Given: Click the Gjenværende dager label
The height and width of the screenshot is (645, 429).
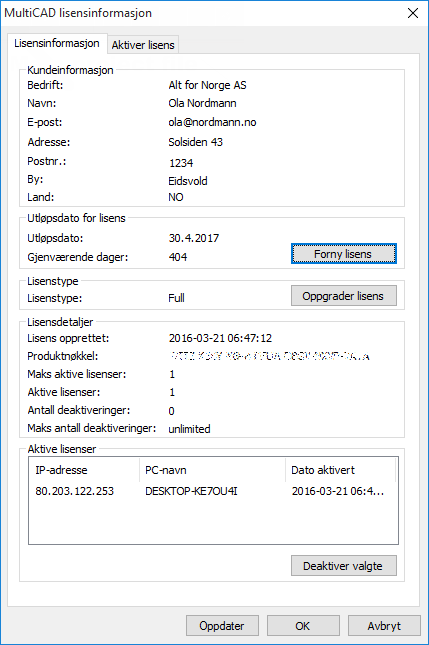Looking at the screenshot, I should click(x=78, y=257).
